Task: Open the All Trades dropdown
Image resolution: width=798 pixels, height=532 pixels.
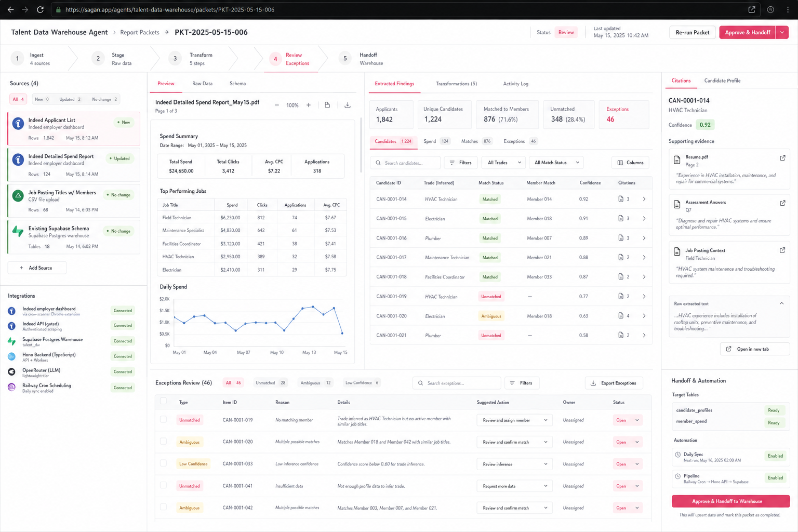Action: [503, 163]
